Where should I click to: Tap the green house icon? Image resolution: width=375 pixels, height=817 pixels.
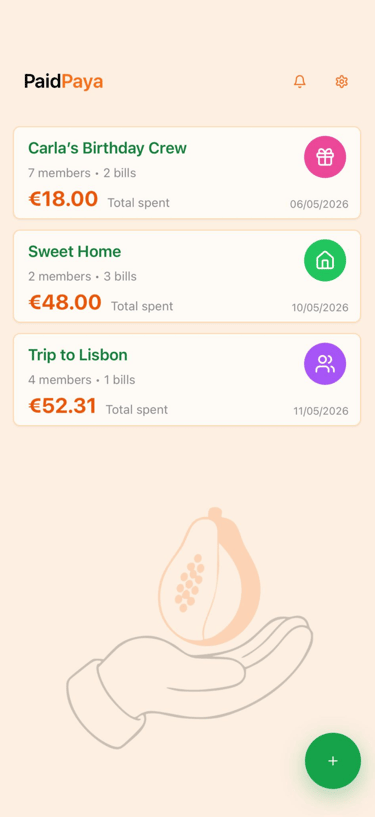pos(325,260)
